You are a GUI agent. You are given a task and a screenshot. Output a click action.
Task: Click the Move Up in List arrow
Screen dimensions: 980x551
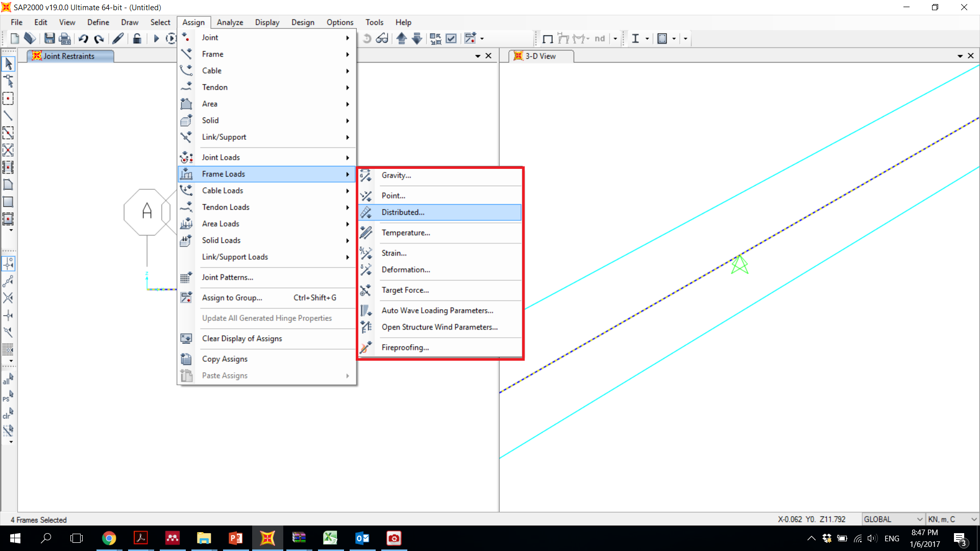pyautogui.click(x=401, y=38)
